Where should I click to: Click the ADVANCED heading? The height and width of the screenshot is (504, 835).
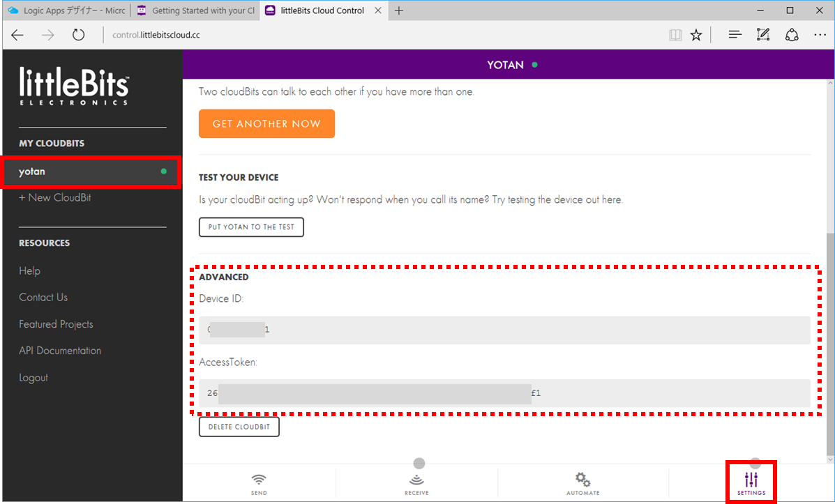[224, 277]
